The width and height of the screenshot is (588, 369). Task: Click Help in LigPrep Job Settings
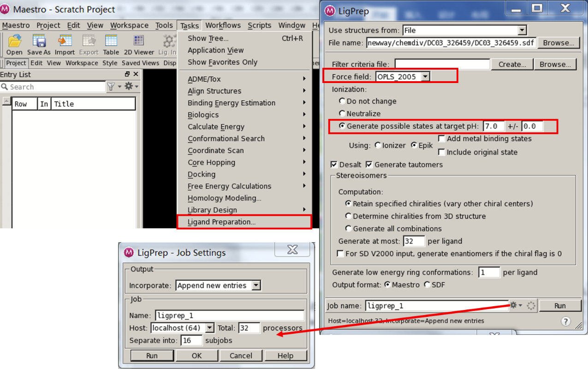click(285, 356)
